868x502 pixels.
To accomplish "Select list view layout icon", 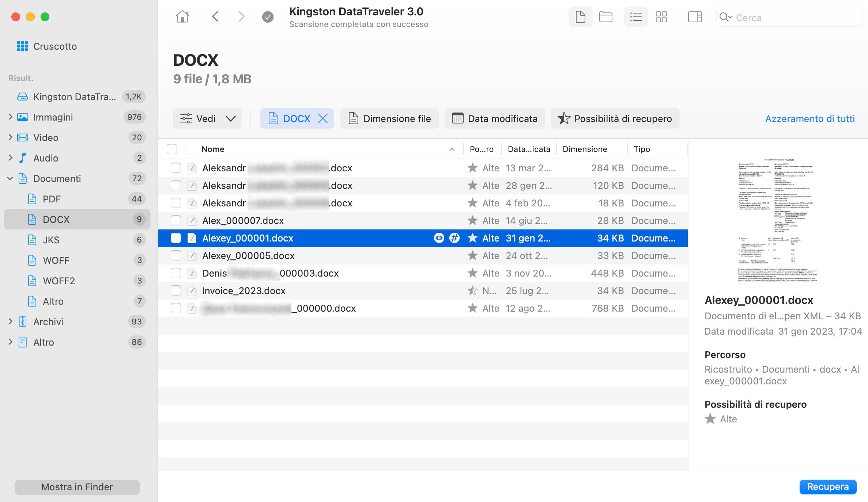I will 636,17.
